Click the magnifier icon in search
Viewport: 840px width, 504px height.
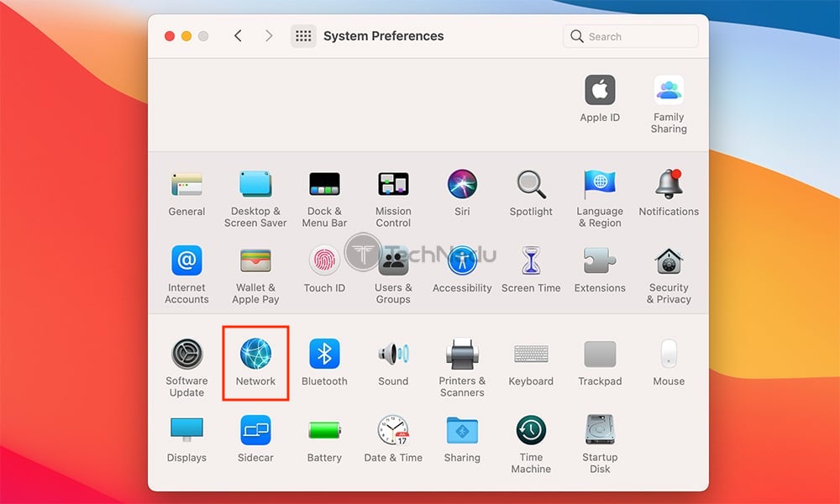point(576,36)
